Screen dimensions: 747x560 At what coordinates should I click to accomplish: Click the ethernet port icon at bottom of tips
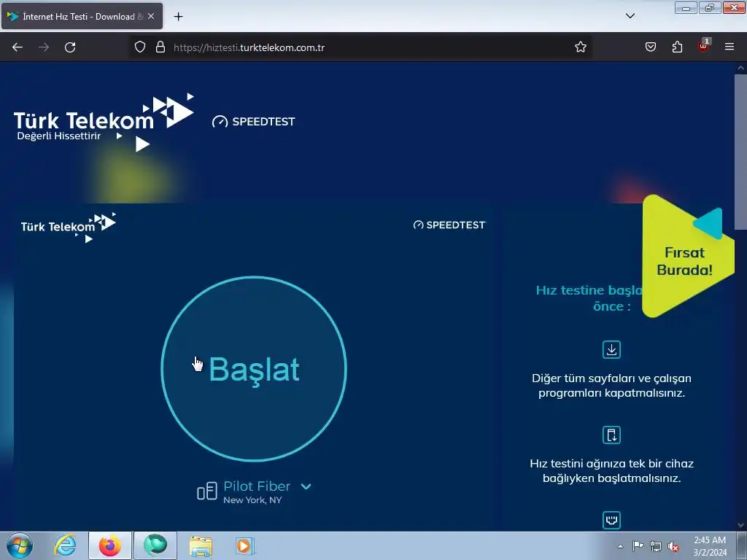pyautogui.click(x=611, y=520)
